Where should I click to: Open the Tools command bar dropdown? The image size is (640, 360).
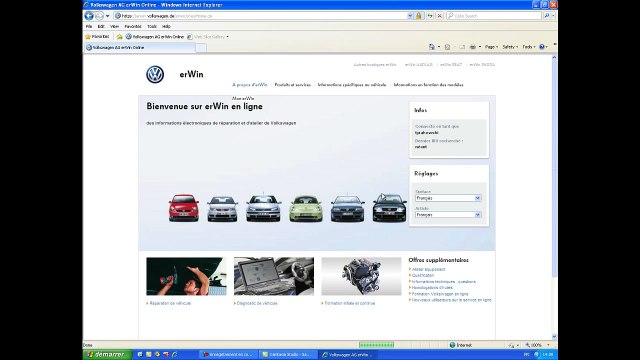529,47
